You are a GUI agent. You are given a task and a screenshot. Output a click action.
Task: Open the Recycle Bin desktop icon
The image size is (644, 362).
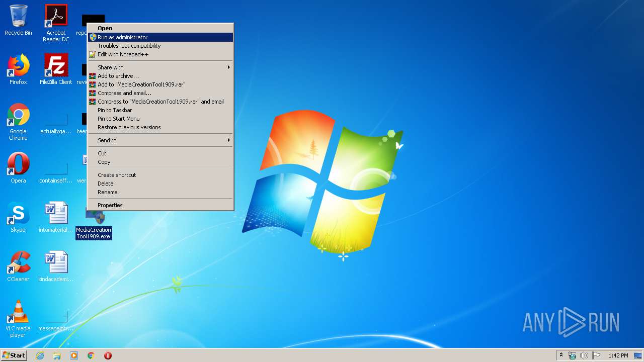pos(18,20)
